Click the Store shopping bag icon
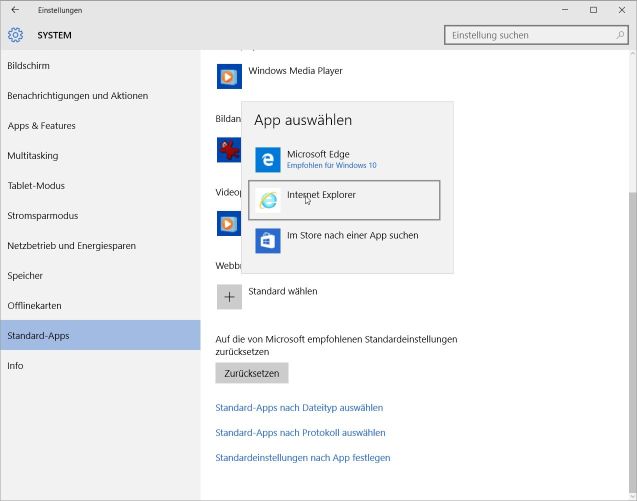Screen dimensions: 637x501 tap(268, 241)
